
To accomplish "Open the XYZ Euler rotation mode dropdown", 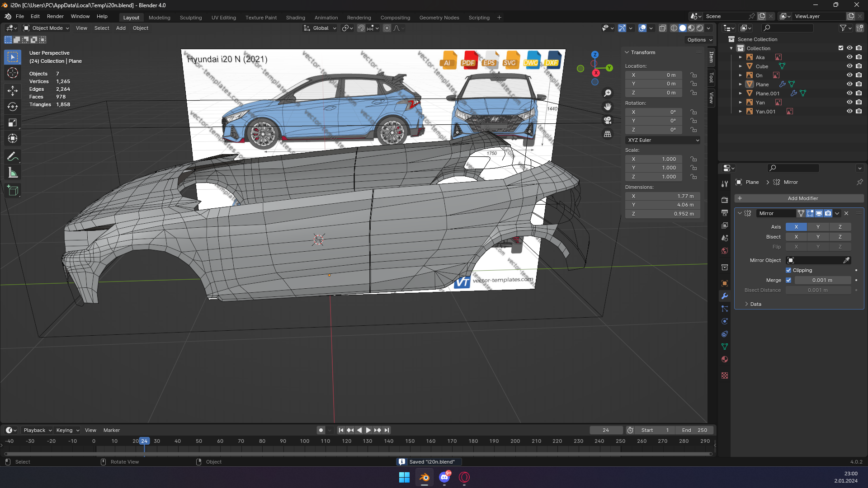I will (663, 140).
